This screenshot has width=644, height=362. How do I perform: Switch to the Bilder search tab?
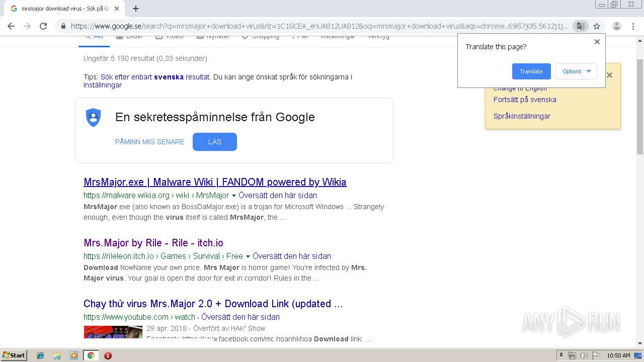pos(130,37)
